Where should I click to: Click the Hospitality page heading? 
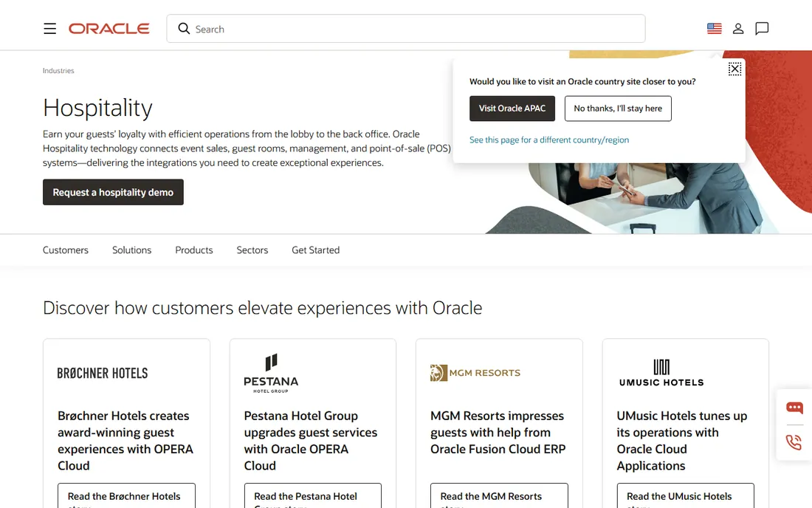coord(97,108)
